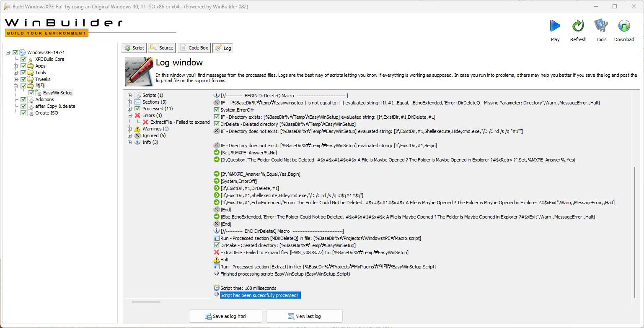Viewport: 644px width, 328px height.
Task: Open the Tools icon
Action: click(601, 26)
